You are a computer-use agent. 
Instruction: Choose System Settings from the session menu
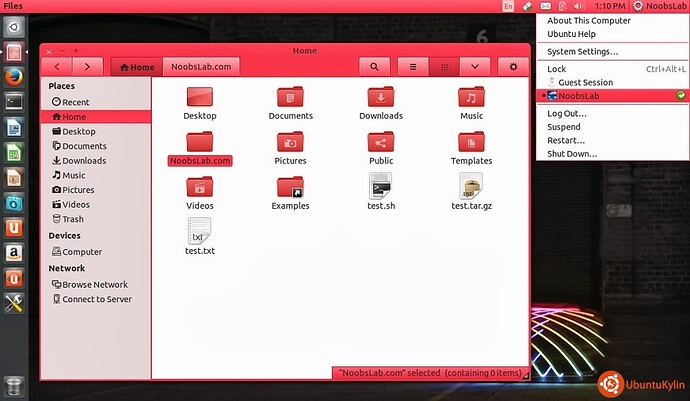[x=582, y=51]
